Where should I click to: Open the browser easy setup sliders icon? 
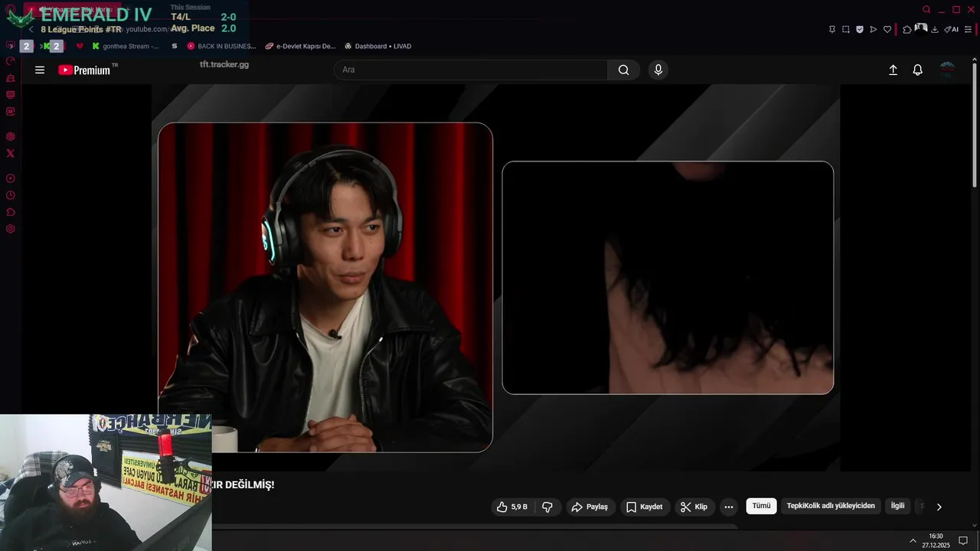click(x=968, y=29)
